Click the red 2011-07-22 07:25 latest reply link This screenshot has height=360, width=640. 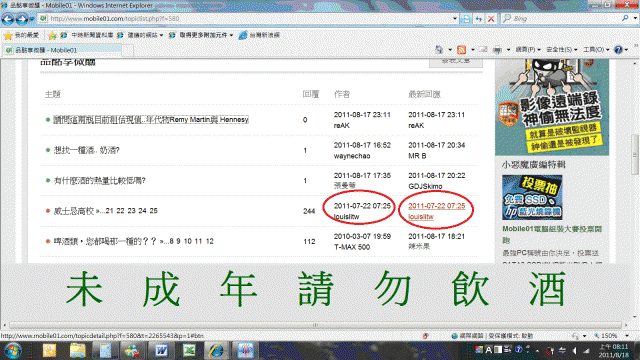coord(436,206)
